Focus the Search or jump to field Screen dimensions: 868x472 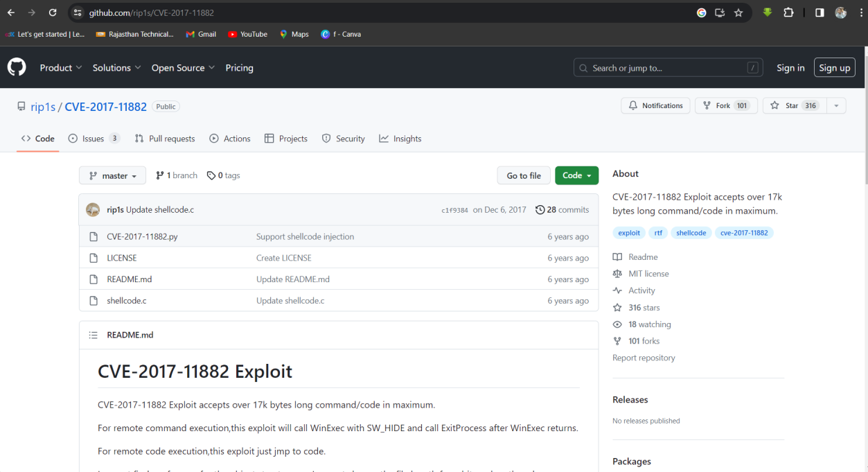click(668, 68)
